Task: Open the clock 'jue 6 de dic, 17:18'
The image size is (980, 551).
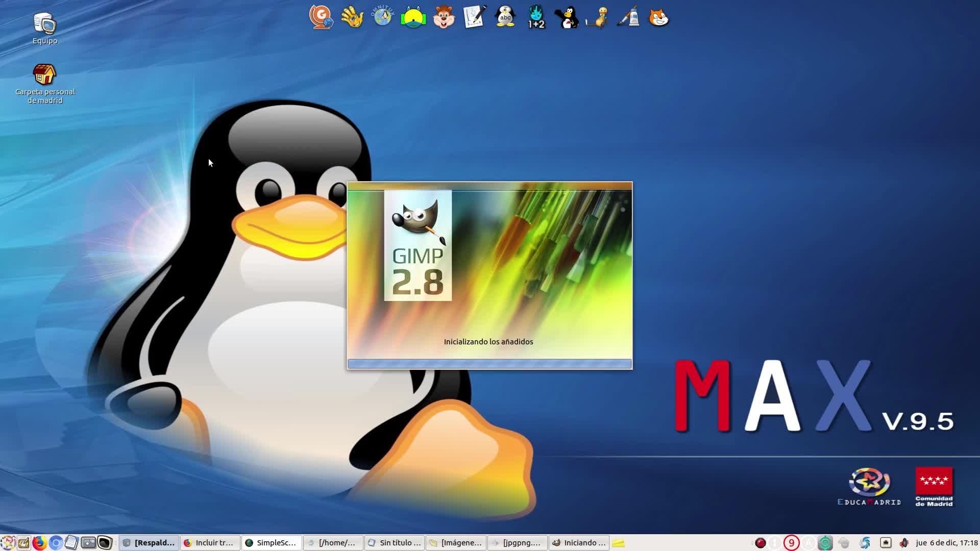Action: click(947, 543)
